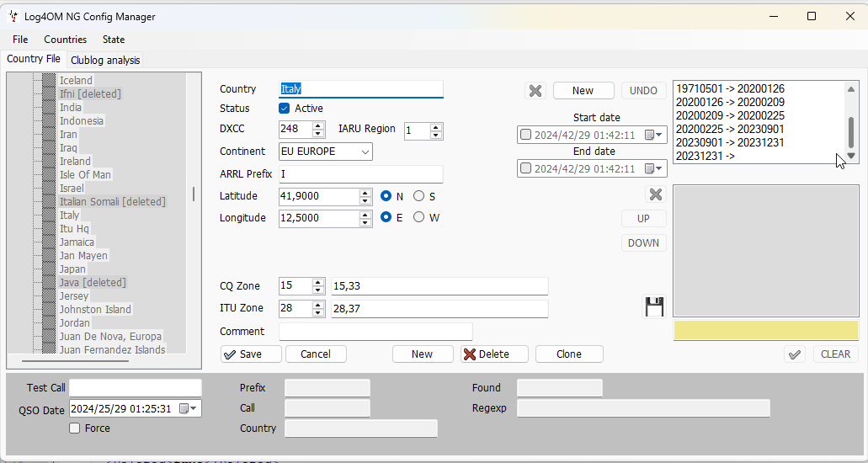Click the gray X delete icon beside New date button

coord(535,90)
